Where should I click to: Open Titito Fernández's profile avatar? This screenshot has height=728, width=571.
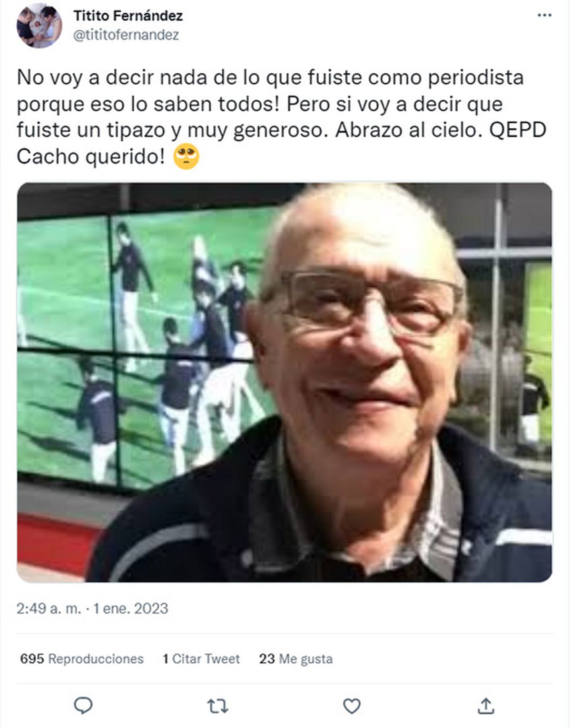pos(39,25)
